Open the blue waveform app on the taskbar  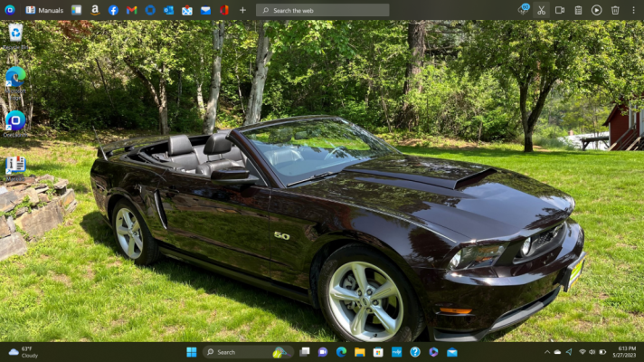(x=397, y=352)
